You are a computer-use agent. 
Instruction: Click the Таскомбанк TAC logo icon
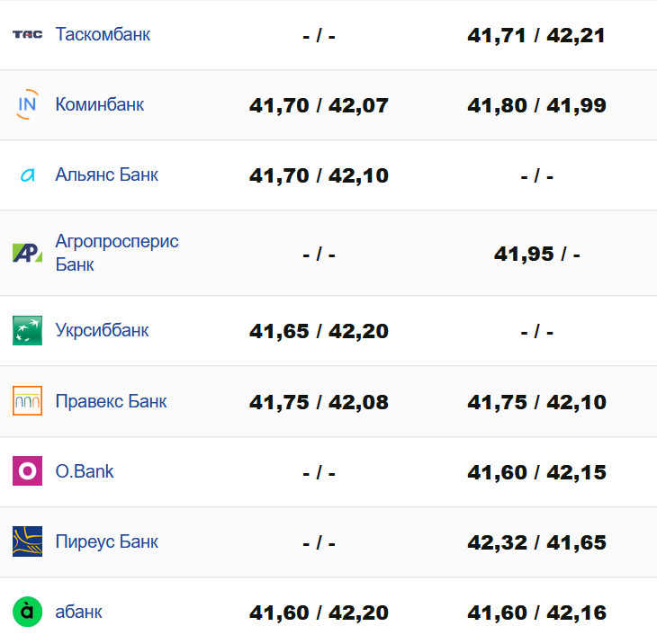point(27,34)
